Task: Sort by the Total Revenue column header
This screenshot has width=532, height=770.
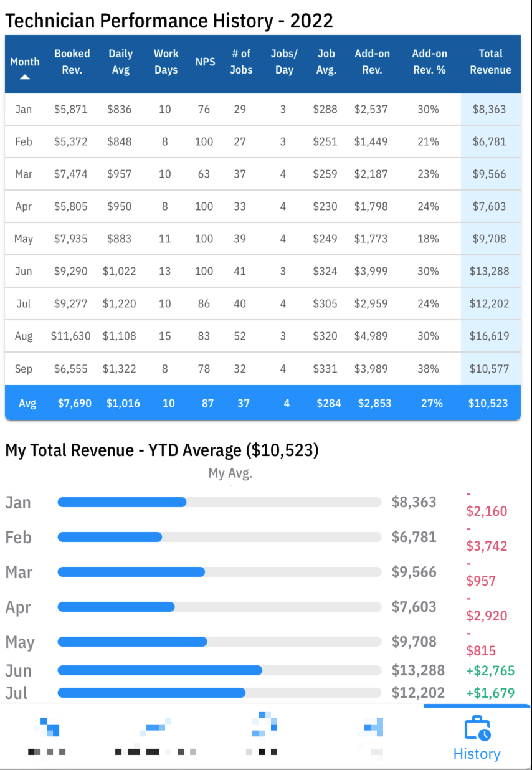Action: (x=490, y=62)
